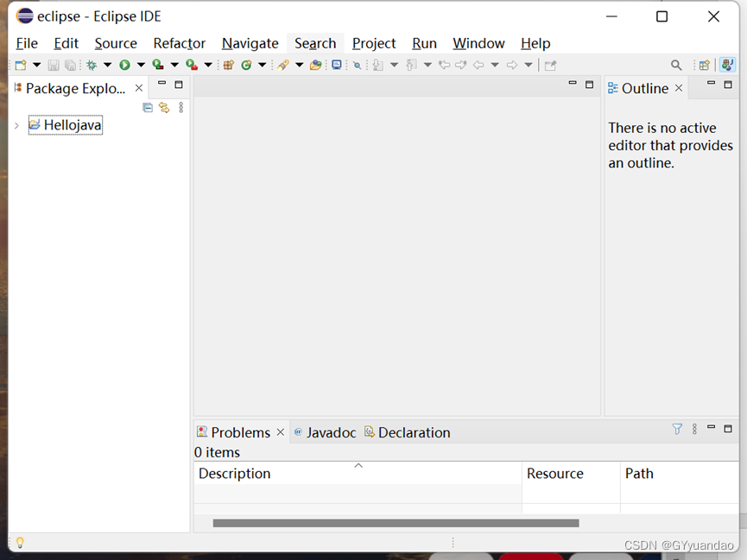Image resolution: width=747 pixels, height=560 pixels.
Task: Open search using the magnifier icon
Action: (676, 64)
